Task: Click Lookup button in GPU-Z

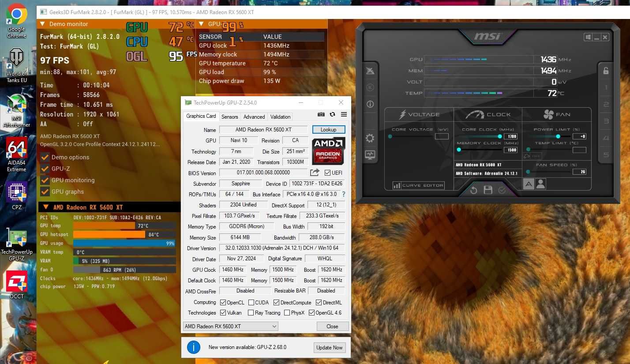Action: (x=329, y=130)
